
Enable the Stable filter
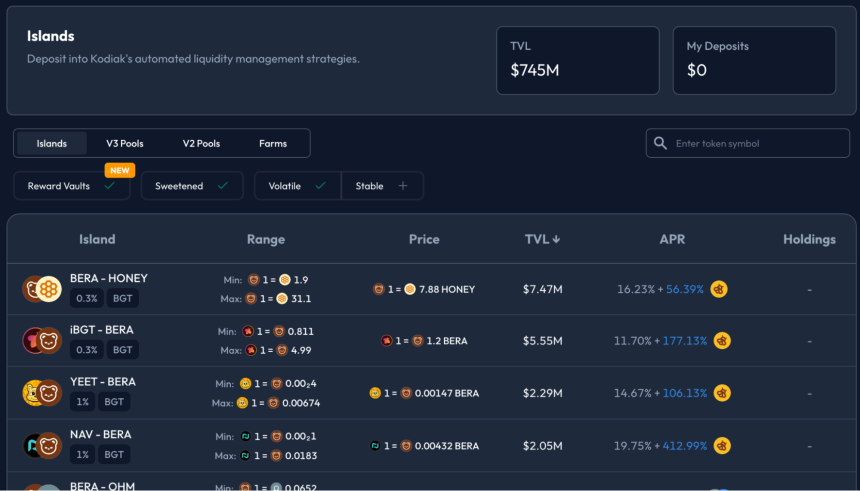point(382,186)
